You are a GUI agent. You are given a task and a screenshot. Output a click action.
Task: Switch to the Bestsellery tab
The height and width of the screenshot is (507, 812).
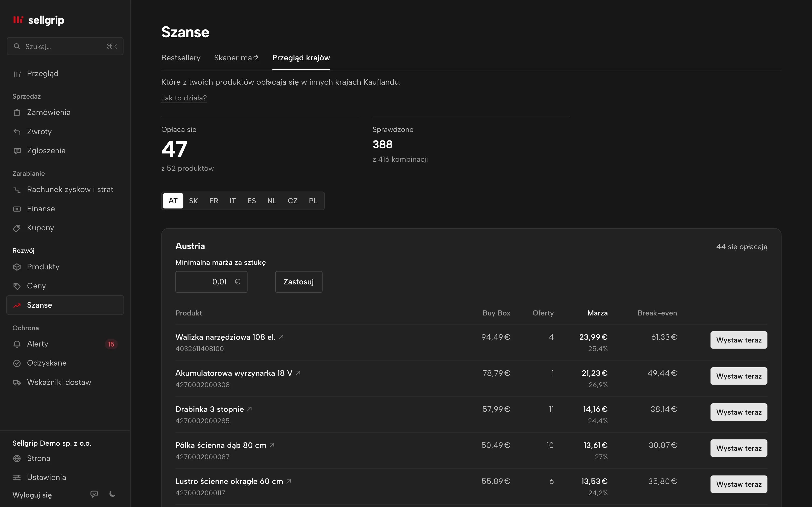coord(181,58)
